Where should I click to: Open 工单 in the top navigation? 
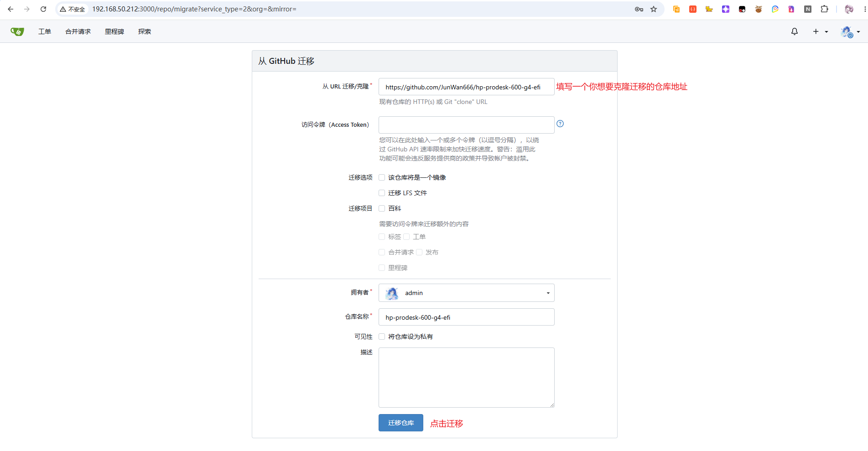click(x=45, y=31)
